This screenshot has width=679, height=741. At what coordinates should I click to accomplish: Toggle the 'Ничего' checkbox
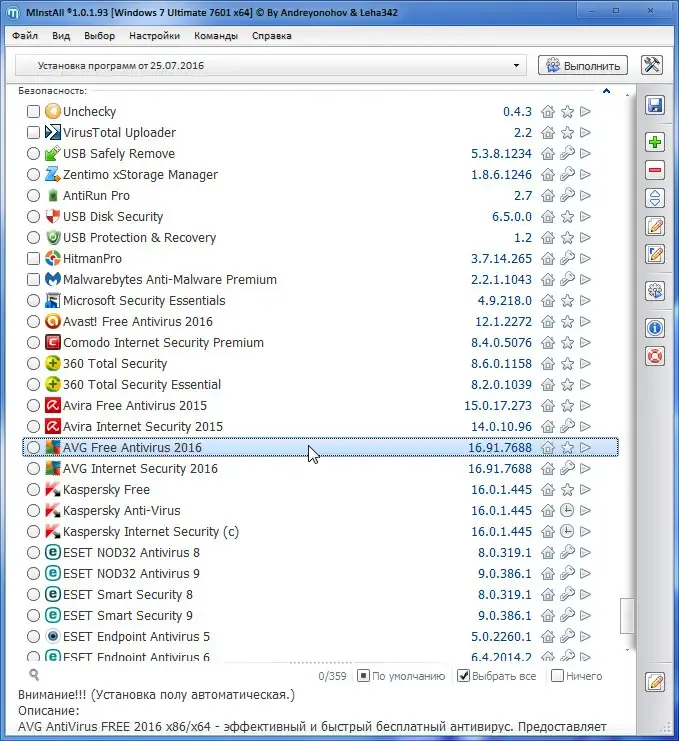coord(557,676)
